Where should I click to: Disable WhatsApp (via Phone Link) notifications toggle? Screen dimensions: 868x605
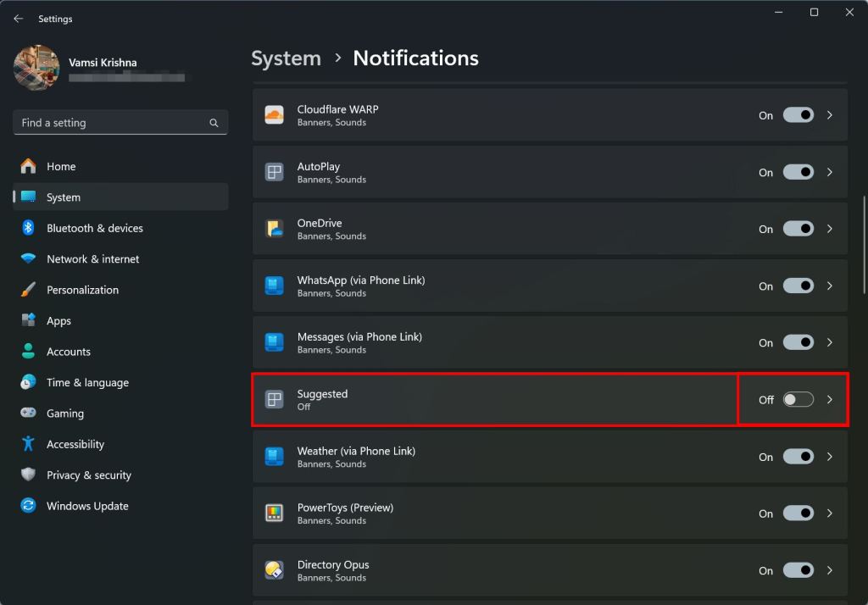click(x=798, y=286)
